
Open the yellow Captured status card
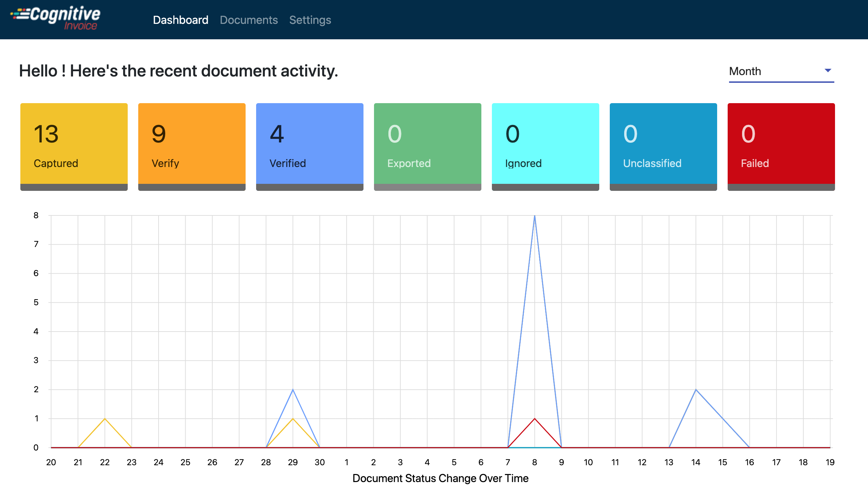click(74, 144)
